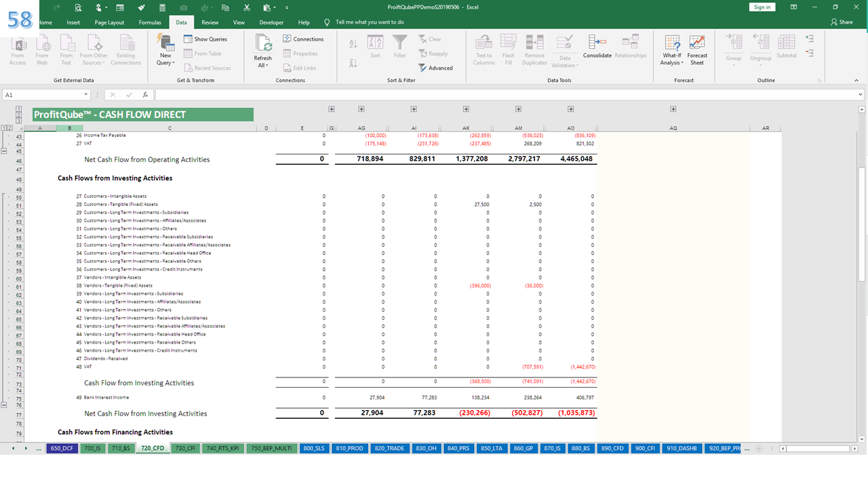Expand the formula bar
Screen dimensions: 868x488
point(861,95)
